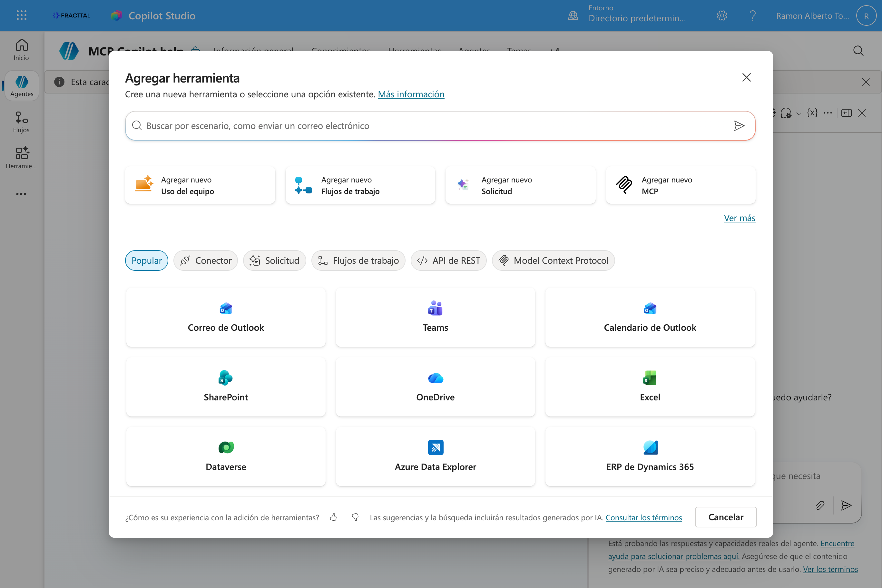882x588 pixels.
Task: Send message in the test chat
Action: pyautogui.click(x=846, y=505)
